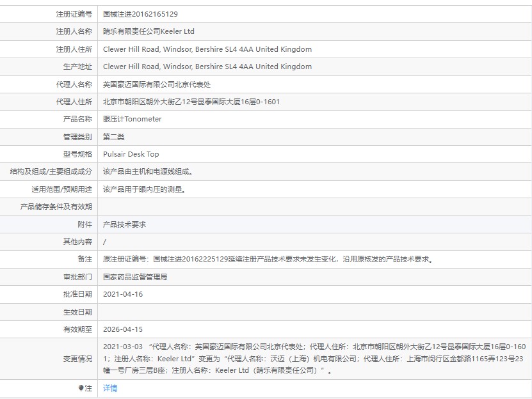Click the 生产地址 Clewer Hill Road address
Image resolution: width=532 pixels, height=399 pixels.
coord(207,66)
